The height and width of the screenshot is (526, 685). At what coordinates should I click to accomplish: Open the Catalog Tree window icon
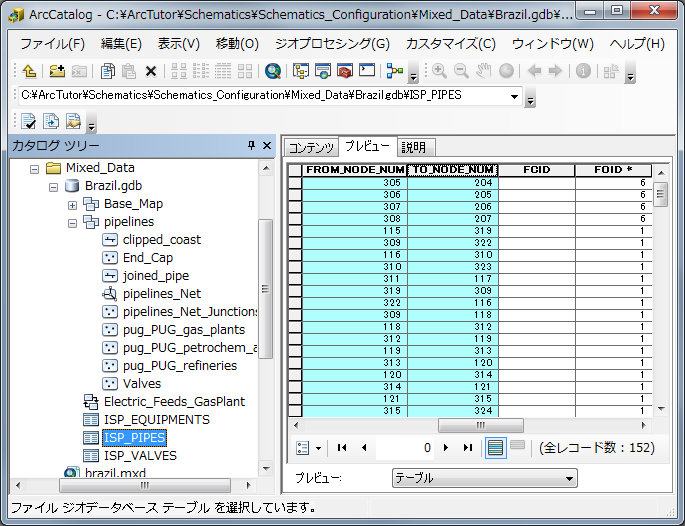(301, 71)
